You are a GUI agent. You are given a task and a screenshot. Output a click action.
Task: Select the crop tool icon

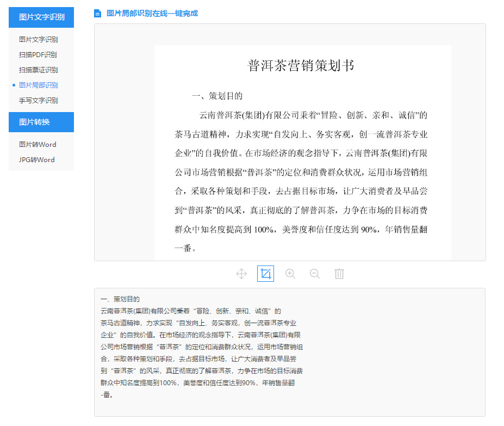click(265, 274)
